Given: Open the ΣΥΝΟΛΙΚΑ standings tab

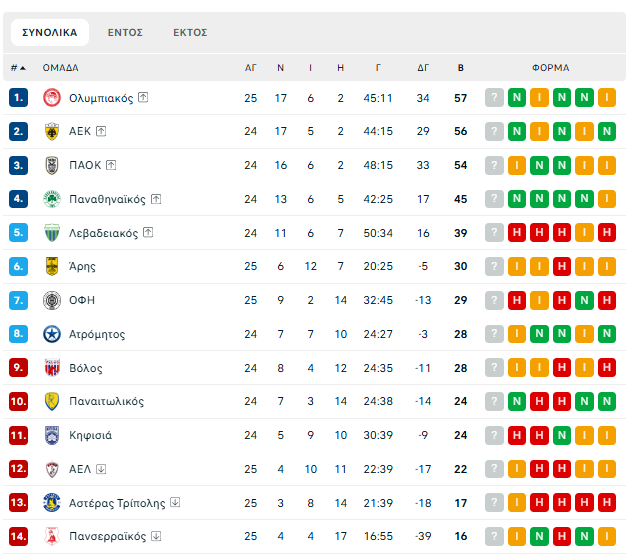Looking at the screenshot, I should (50, 33).
